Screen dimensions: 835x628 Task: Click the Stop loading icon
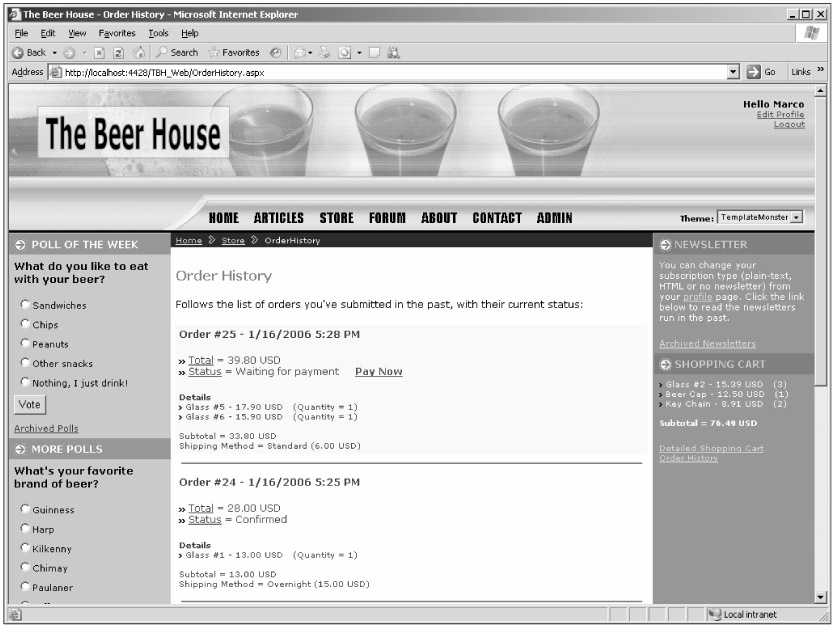(101, 52)
